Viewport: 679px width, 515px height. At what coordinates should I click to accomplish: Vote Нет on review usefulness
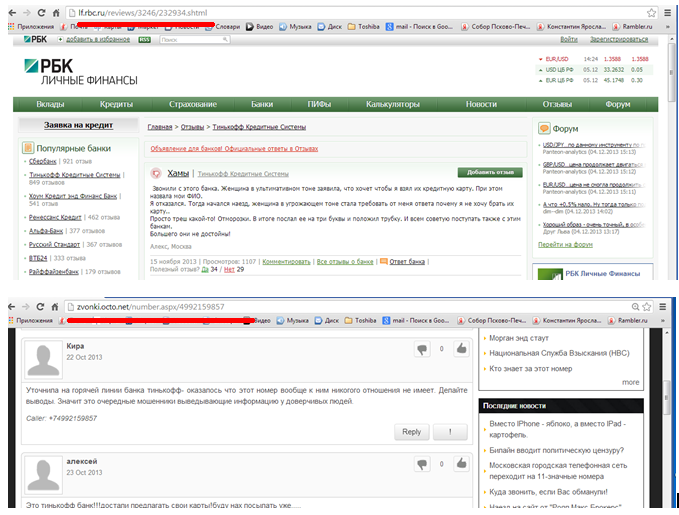(229, 269)
